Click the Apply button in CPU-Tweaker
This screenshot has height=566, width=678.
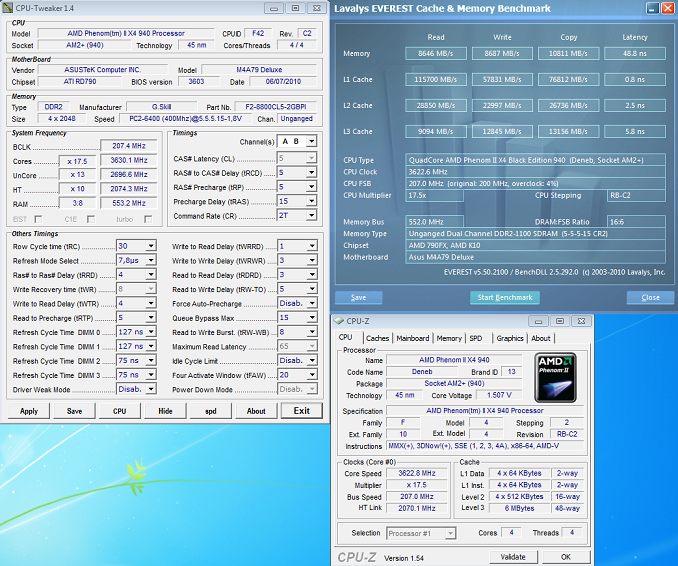click(29, 411)
